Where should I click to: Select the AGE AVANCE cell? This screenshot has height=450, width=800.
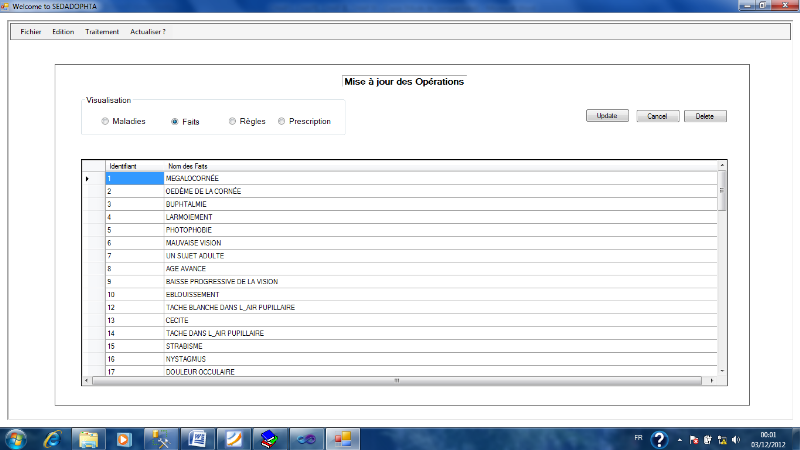pos(441,269)
